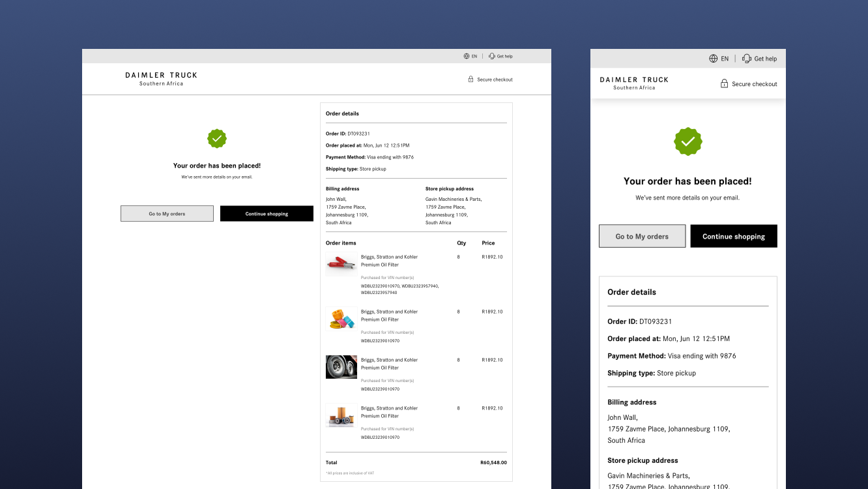Screen dimensions: 868x489
Task: Click Order items heading
Action: point(341,243)
